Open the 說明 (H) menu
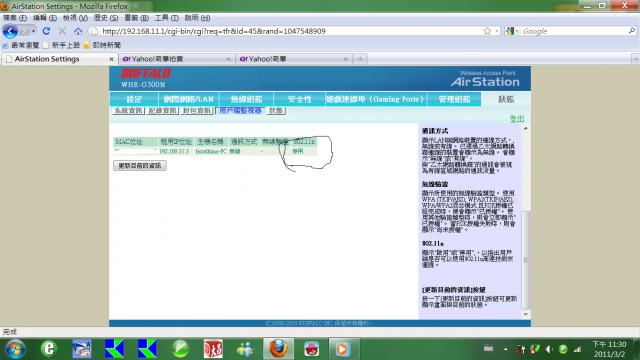This screenshot has height=360, width=640. pyautogui.click(x=197, y=18)
